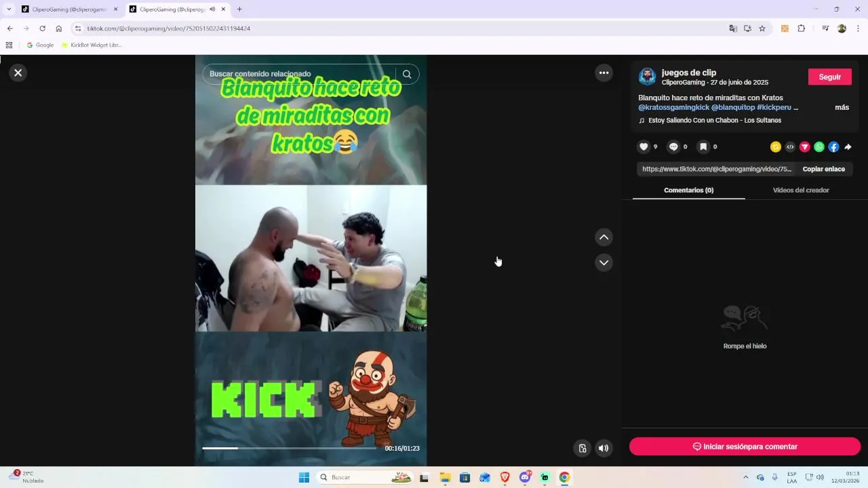Get embed code via embed icon
This screenshot has width=868, height=488.
click(x=790, y=146)
